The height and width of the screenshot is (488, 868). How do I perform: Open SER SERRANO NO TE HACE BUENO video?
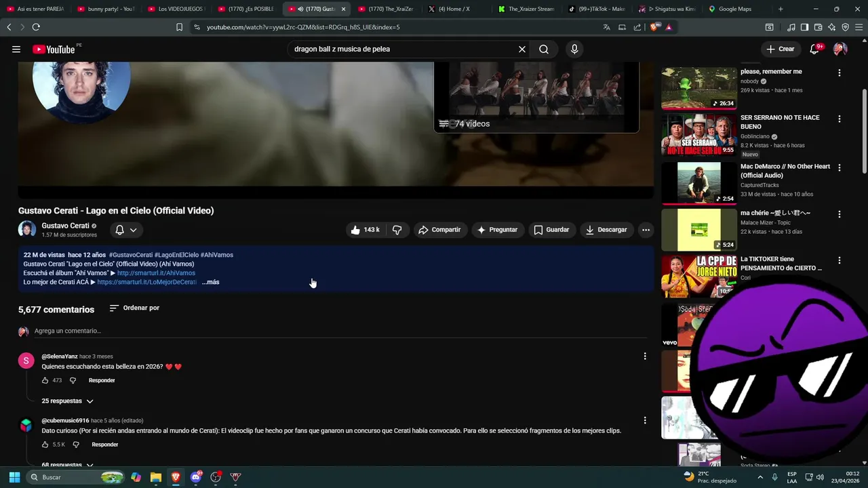click(780, 122)
